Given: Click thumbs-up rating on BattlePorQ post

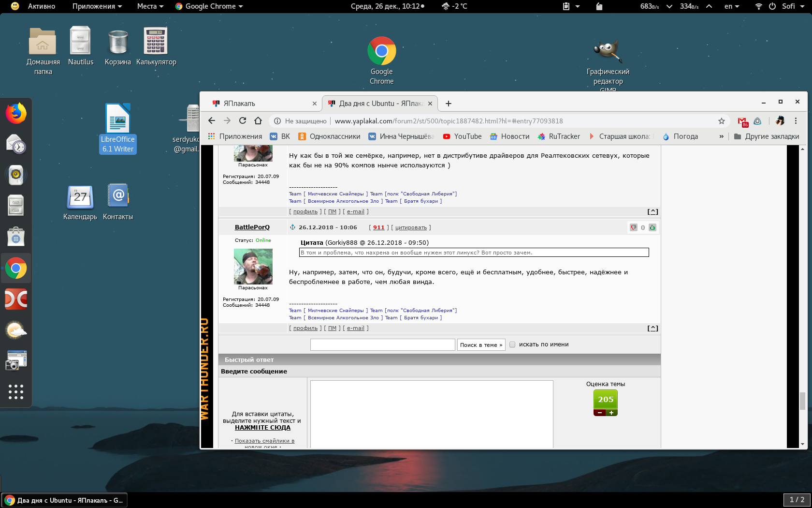Looking at the screenshot, I should point(652,227).
